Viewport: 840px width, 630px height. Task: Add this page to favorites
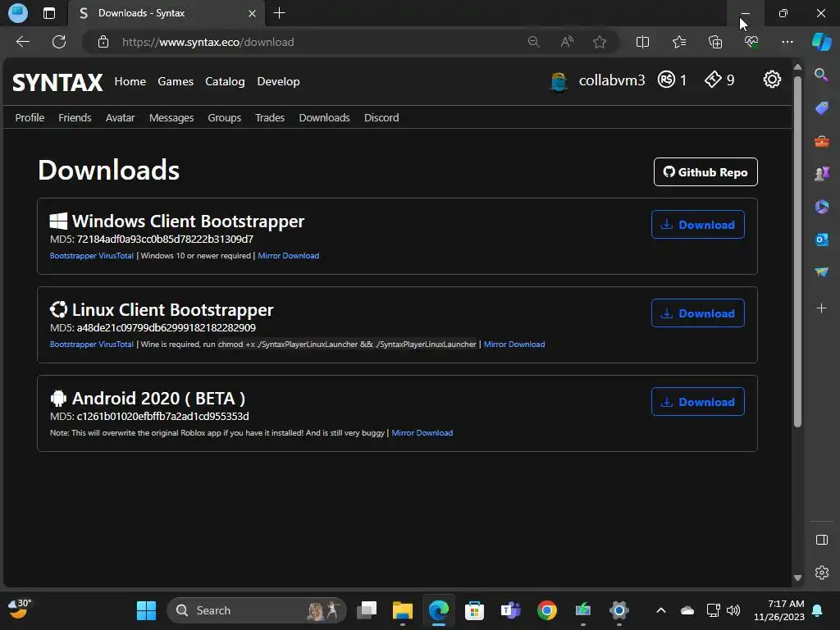[600, 42]
